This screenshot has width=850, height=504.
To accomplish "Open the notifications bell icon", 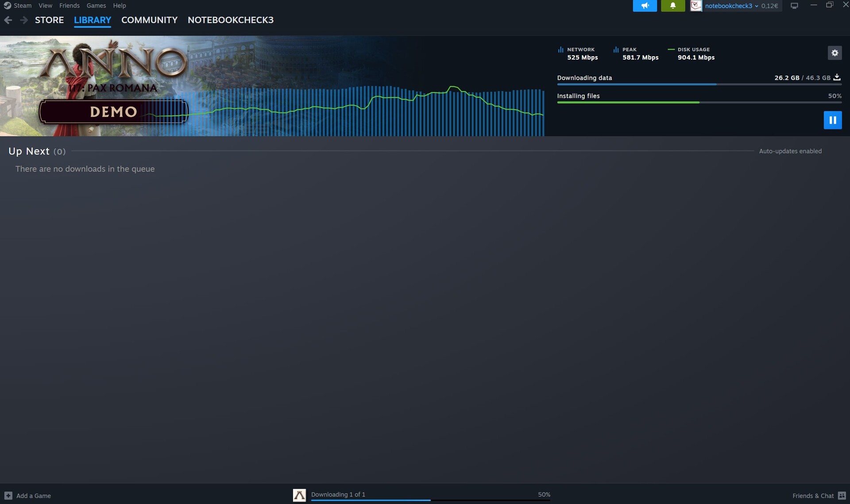I will point(672,6).
